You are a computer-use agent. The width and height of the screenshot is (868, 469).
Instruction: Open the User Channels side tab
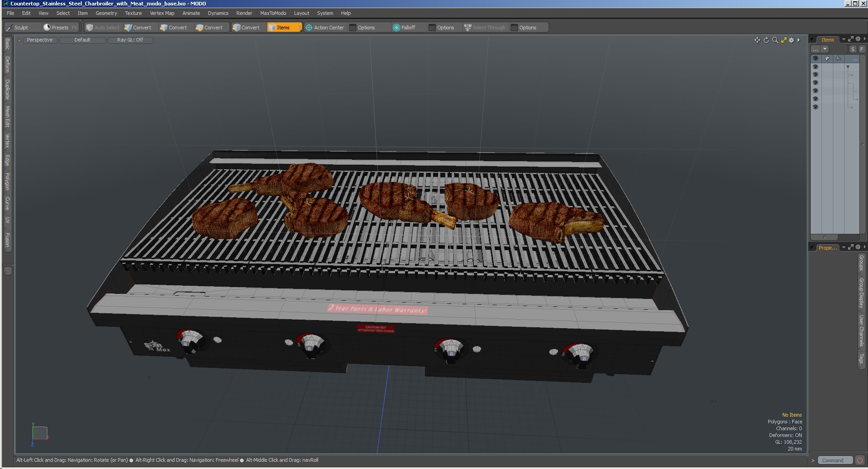pyautogui.click(x=861, y=331)
